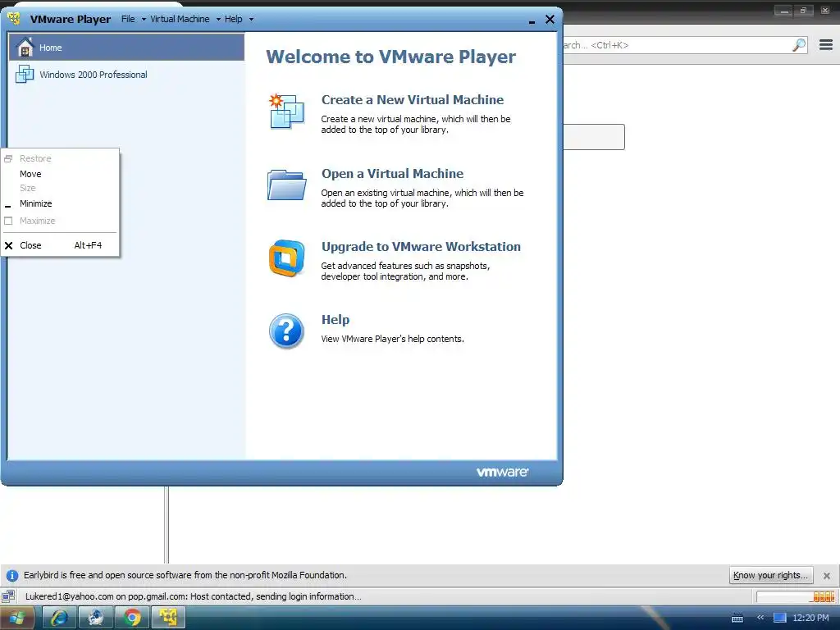The width and height of the screenshot is (840, 630).
Task: Click the keyboard icon in system tray
Action: [737, 619]
